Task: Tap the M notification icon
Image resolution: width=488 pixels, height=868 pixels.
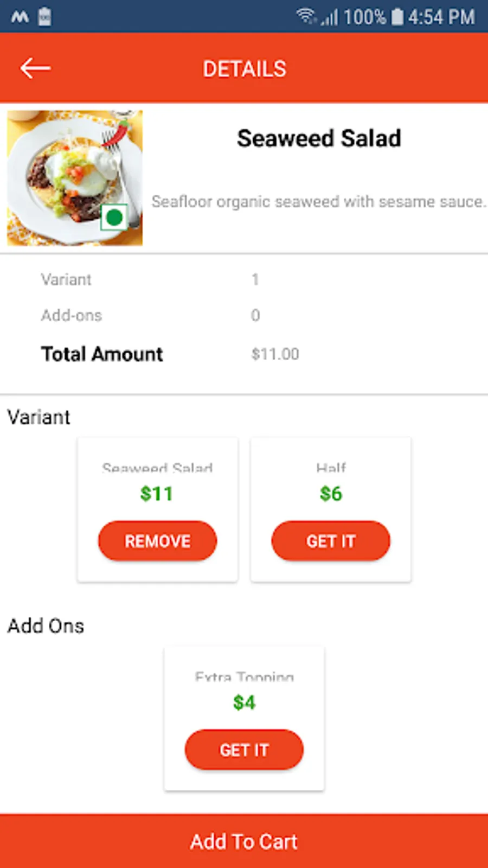Action: 20,17
